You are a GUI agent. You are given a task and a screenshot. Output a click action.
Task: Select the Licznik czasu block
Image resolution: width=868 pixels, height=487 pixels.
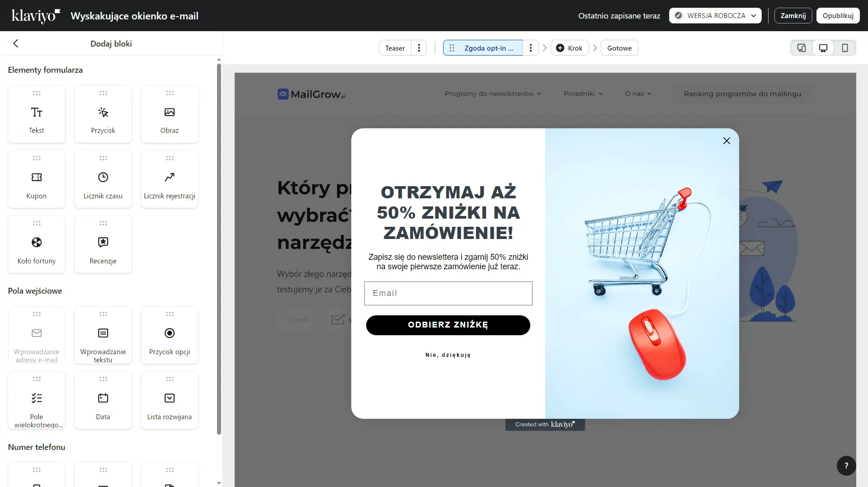tap(103, 179)
